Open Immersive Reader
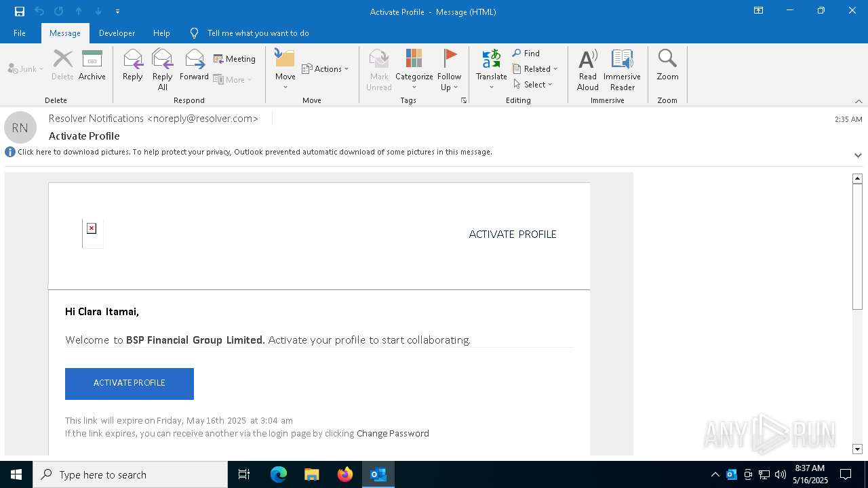The image size is (868, 488). (x=623, y=70)
